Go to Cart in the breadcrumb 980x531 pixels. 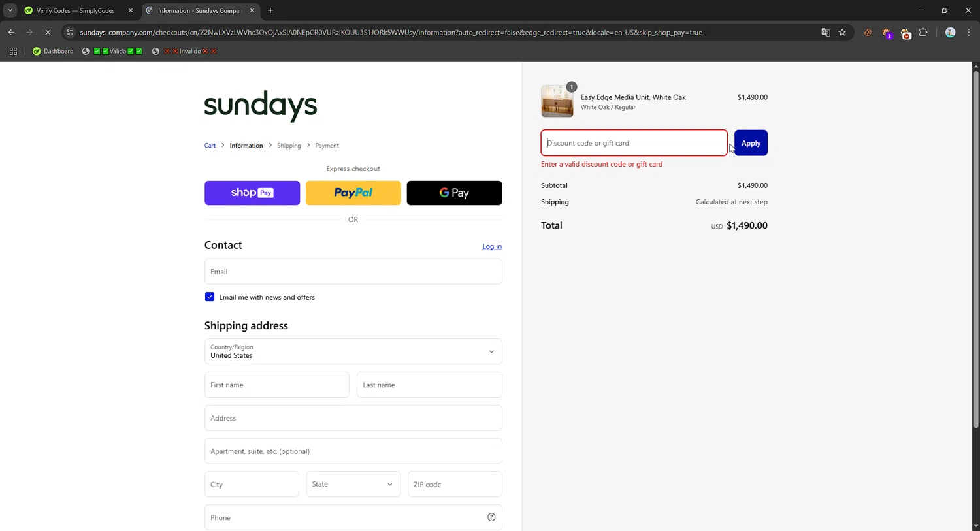(x=210, y=146)
